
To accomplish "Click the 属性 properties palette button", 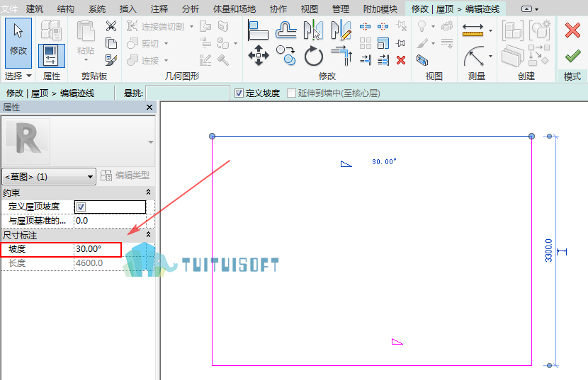I will (52, 55).
